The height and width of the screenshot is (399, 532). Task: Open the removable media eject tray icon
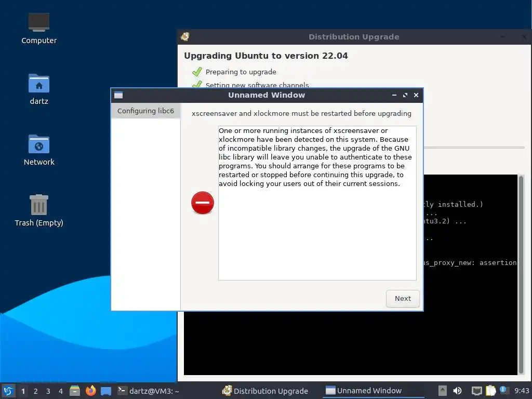tap(443, 391)
